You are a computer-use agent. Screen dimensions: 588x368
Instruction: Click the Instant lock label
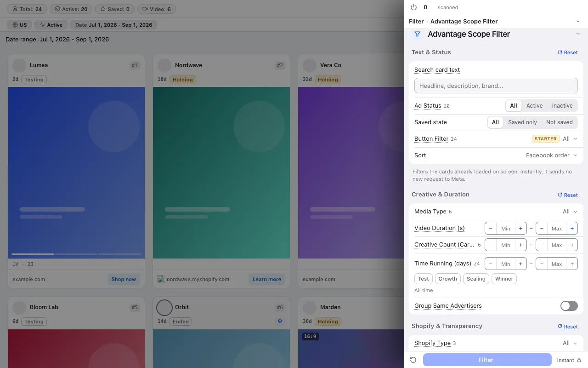(569, 360)
